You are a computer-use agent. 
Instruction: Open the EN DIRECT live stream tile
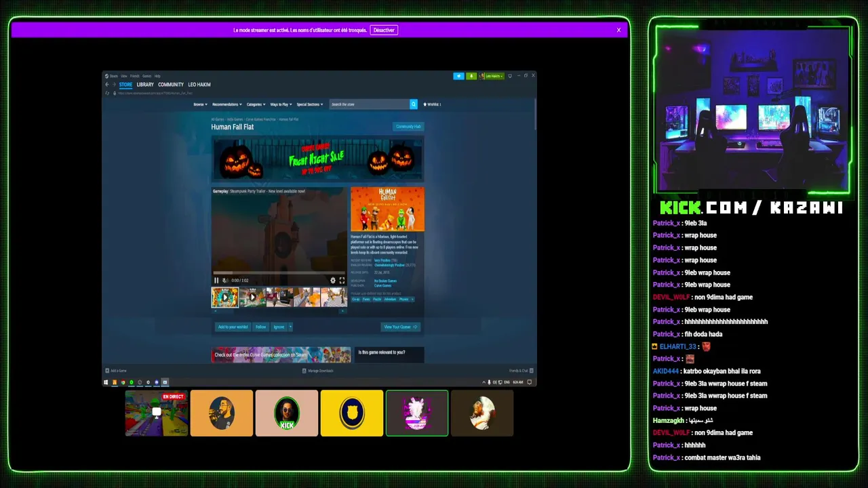[157, 413]
